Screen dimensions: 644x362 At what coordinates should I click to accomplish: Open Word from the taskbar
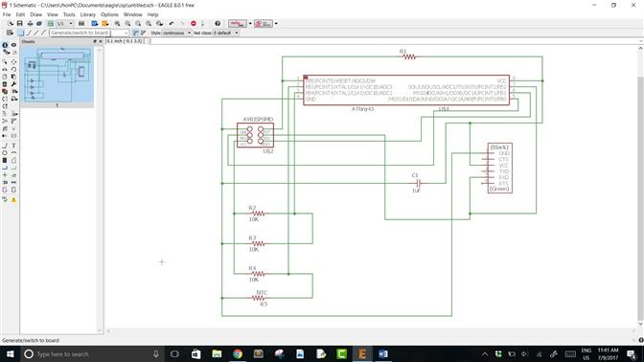click(x=382, y=353)
